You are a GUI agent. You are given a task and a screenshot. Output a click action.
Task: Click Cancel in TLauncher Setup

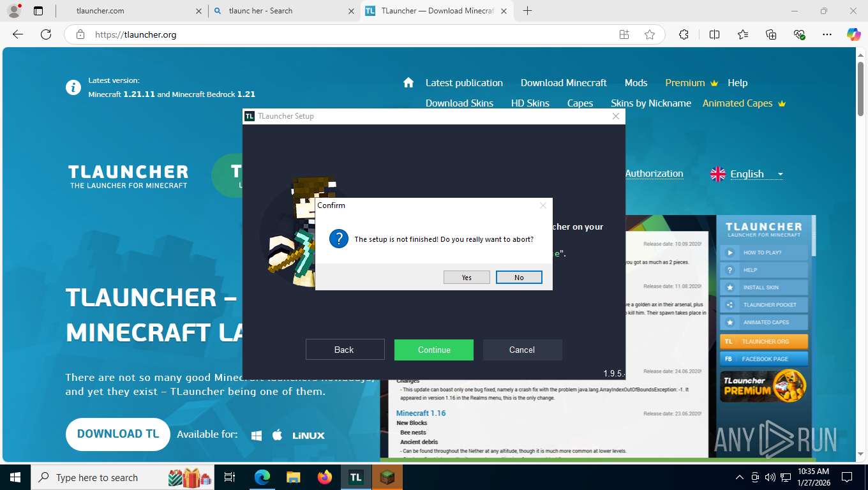click(522, 350)
